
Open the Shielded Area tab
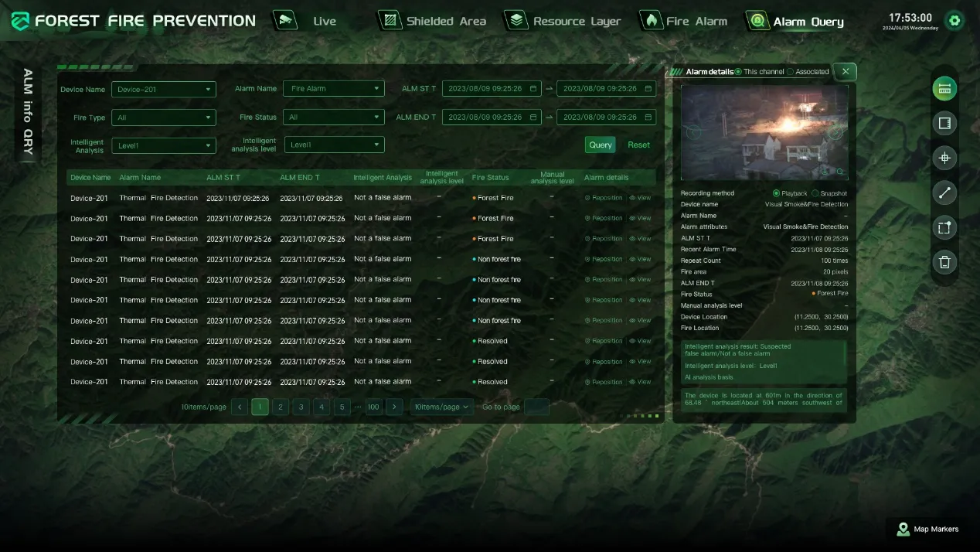(434, 21)
